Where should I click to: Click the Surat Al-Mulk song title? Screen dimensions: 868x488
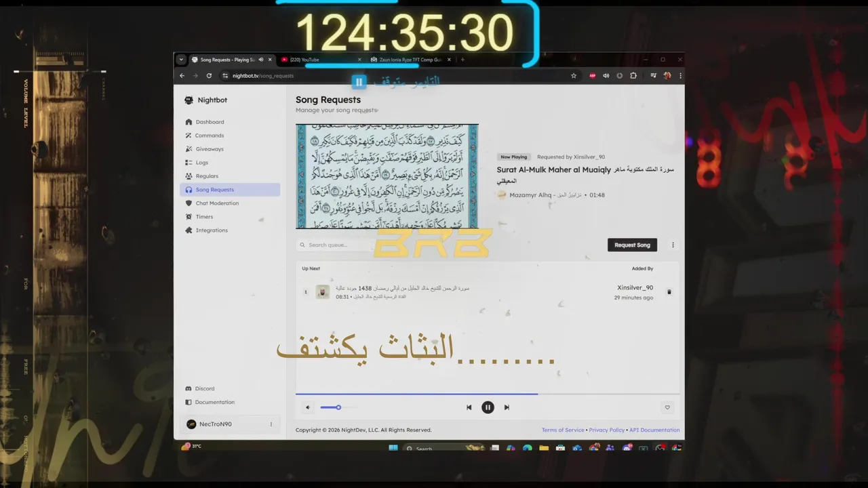pyautogui.click(x=585, y=174)
